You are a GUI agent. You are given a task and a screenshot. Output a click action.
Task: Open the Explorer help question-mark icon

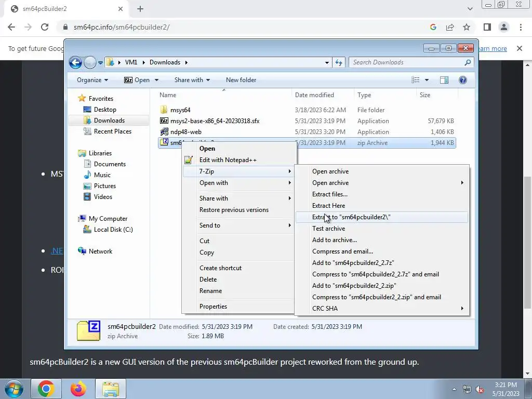pyautogui.click(x=462, y=80)
